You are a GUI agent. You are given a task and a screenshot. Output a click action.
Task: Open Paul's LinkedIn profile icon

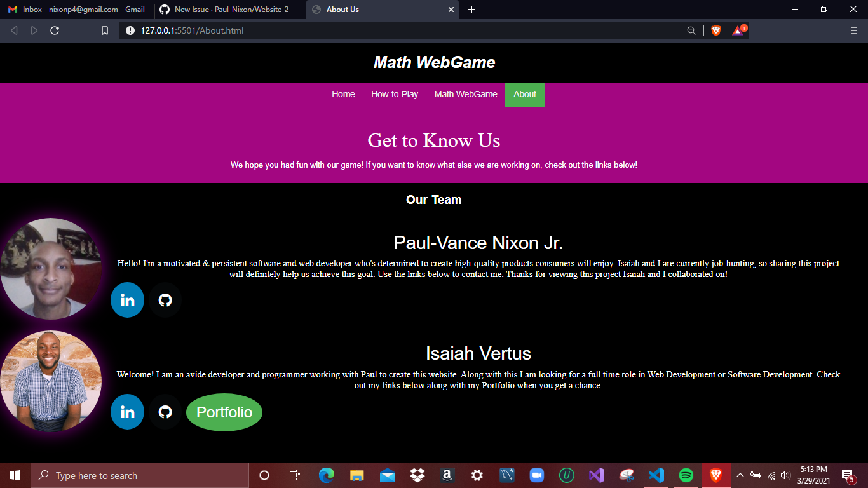127,300
